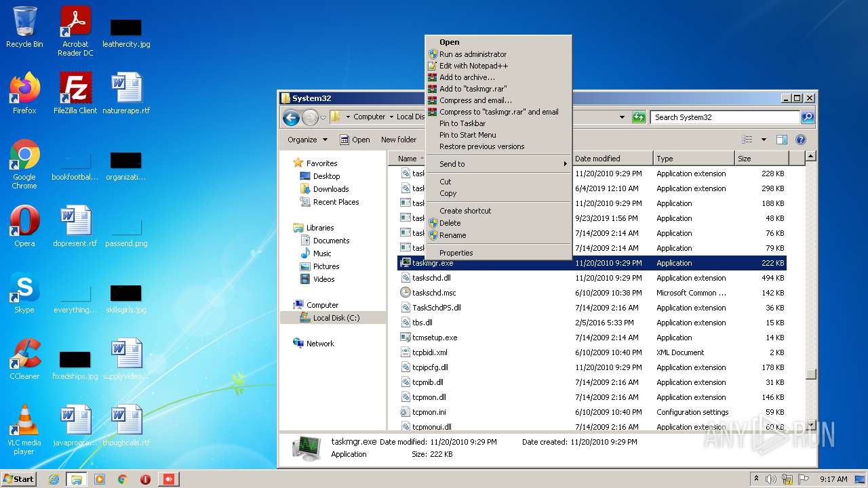Image resolution: width=868 pixels, height=488 pixels.
Task: Toggle the preview pane button
Action: (781, 140)
